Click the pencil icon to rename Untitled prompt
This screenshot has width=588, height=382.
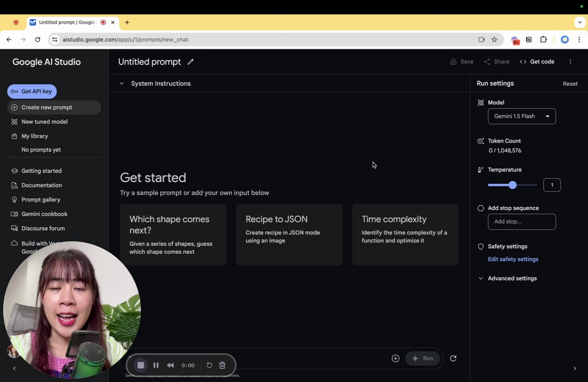[190, 62]
